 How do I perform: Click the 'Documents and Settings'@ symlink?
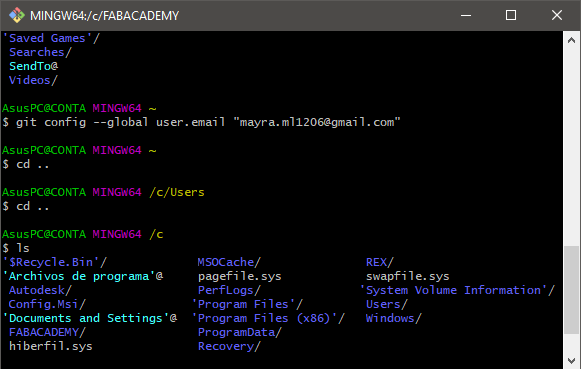(90, 318)
